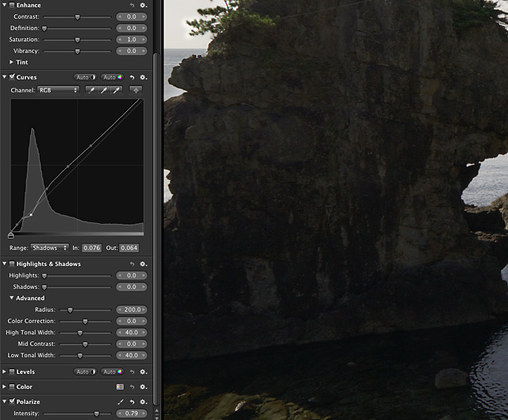This screenshot has width=508, height=420.
Task: Click the Curves Auto luminance button
Action: [x=85, y=77]
